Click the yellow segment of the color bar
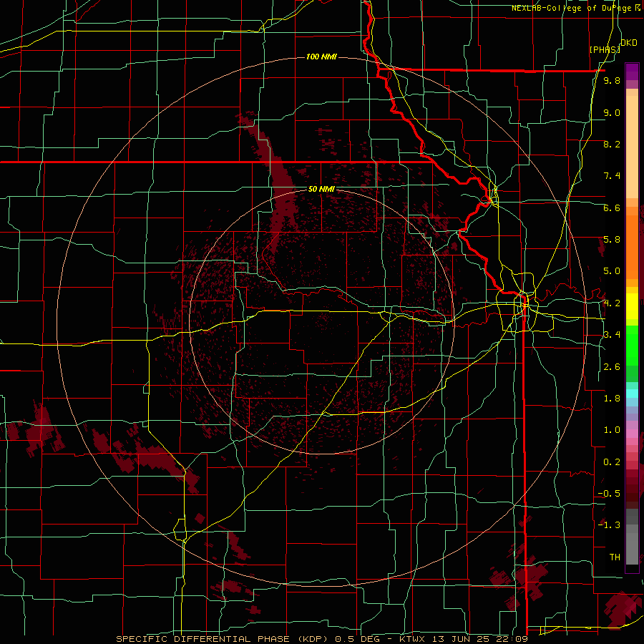This screenshot has width=644, height=644. pos(632,306)
